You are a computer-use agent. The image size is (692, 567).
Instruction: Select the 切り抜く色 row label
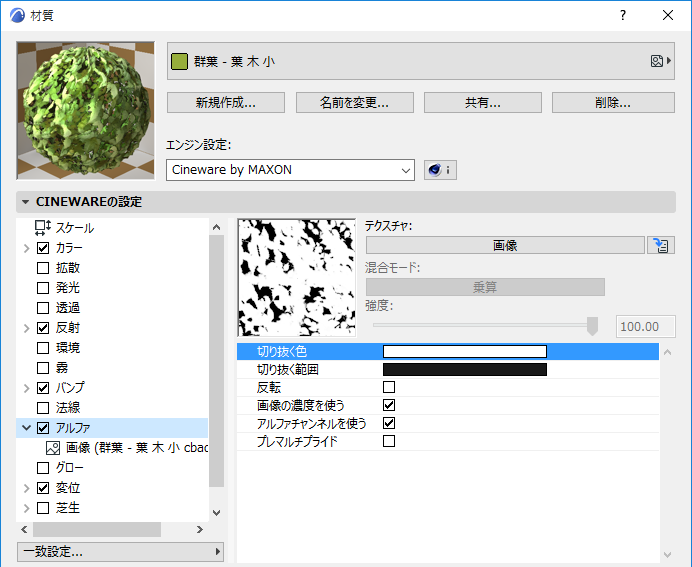click(x=282, y=352)
